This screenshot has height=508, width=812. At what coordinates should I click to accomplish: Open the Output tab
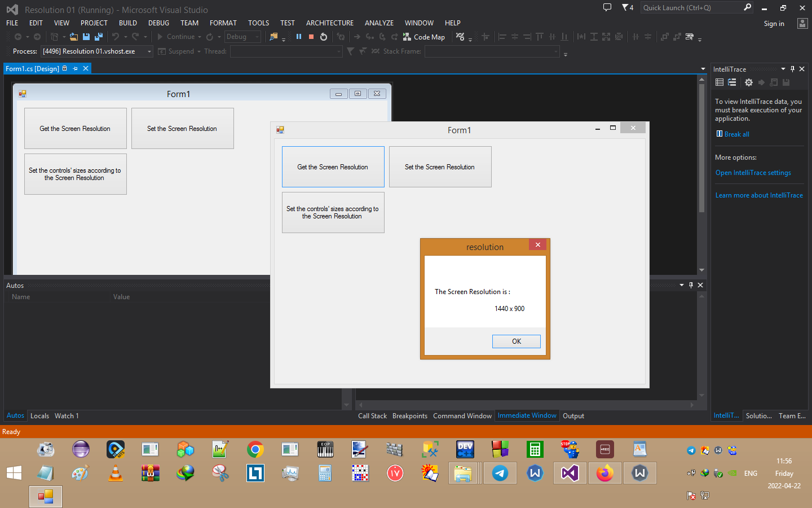pos(573,416)
